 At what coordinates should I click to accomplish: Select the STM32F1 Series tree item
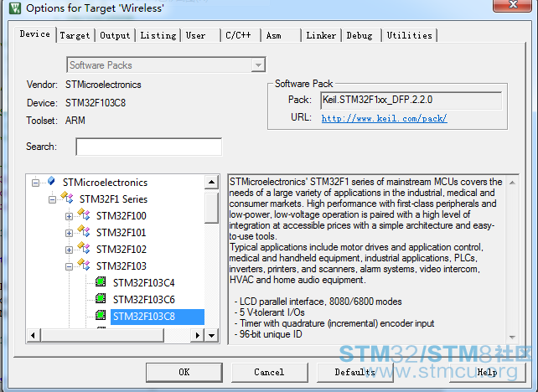tap(114, 199)
